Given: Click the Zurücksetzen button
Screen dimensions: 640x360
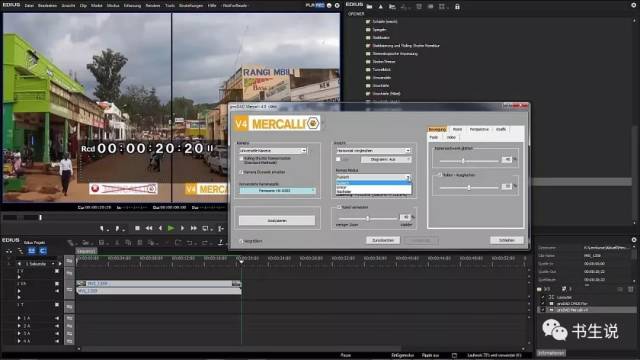Looking at the screenshot, I should click(x=382, y=240).
